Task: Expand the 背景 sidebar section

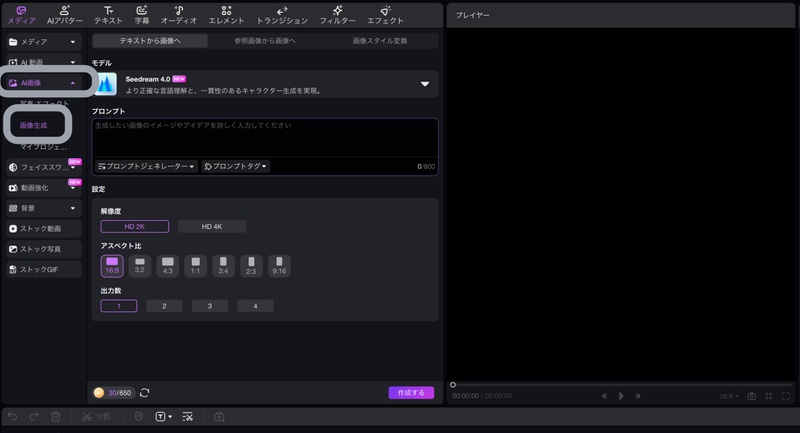Action: pos(73,208)
